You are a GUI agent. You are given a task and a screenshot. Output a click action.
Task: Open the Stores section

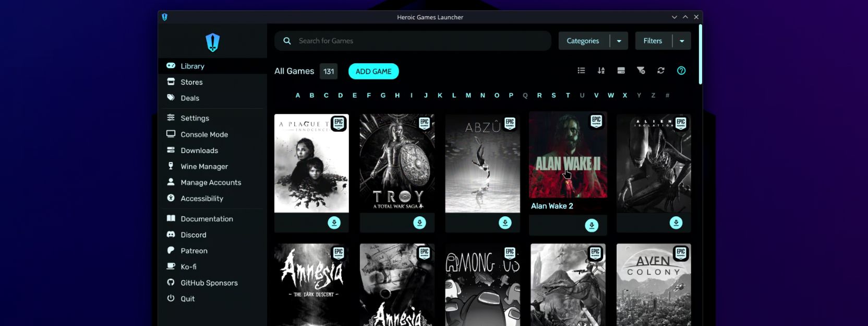pyautogui.click(x=213, y=82)
